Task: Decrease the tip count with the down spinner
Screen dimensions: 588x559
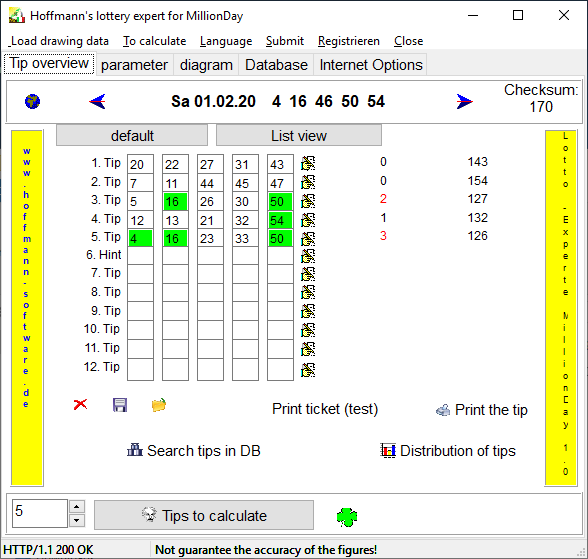Action: tap(77, 520)
